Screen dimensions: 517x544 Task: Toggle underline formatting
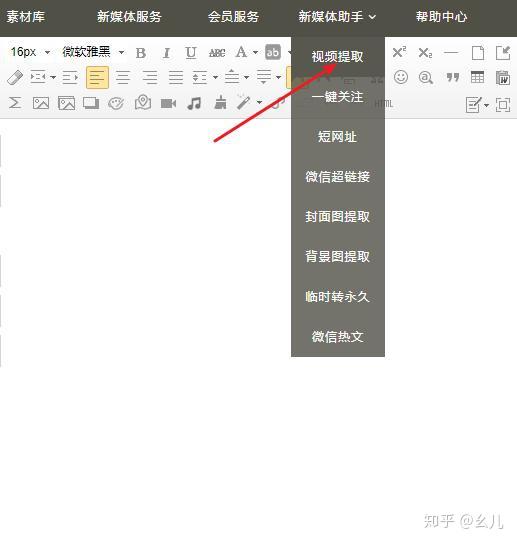191,53
